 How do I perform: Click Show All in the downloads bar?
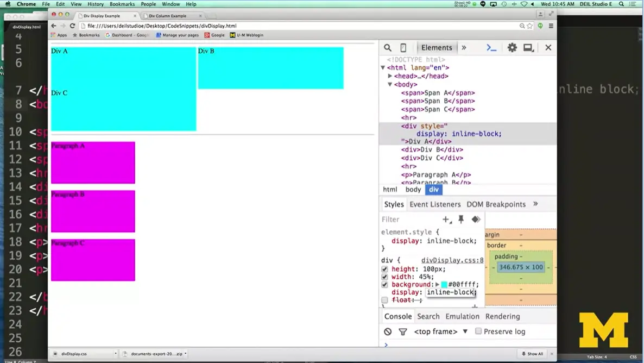click(532, 354)
